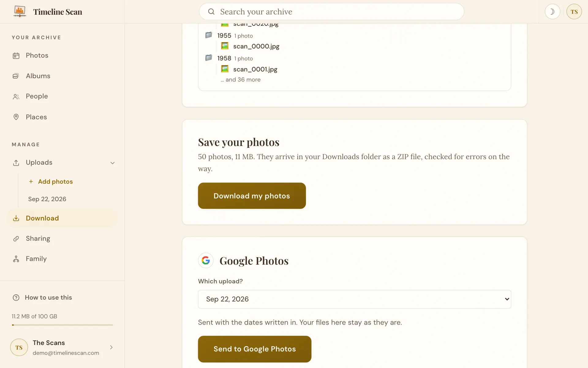Open How to use this help
This screenshot has width=588, height=368.
tap(48, 297)
